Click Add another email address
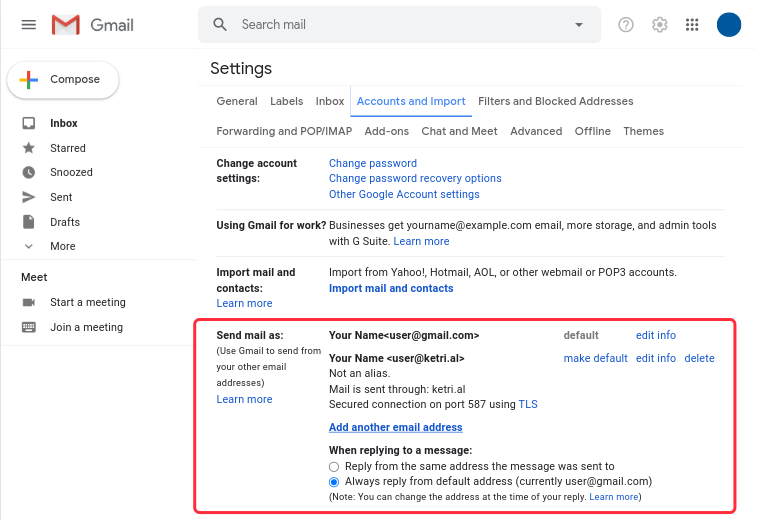Viewport: 760px width, 520px height. click(x=396, y=427)
